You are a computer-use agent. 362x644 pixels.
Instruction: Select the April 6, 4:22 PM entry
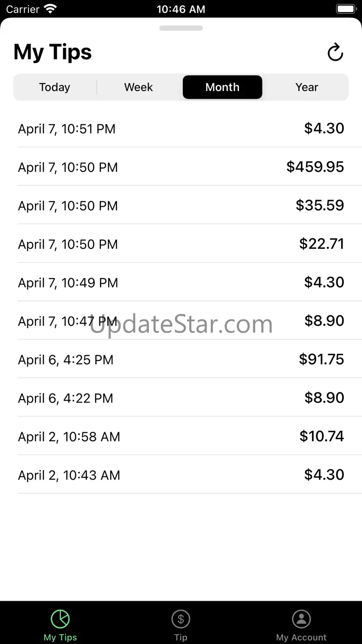coord(181,398)
